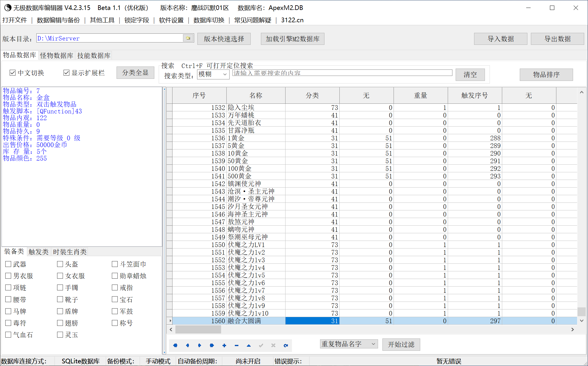Delete current record with minus icon
This screenshot has width=588, height=366.
(237, 345)
